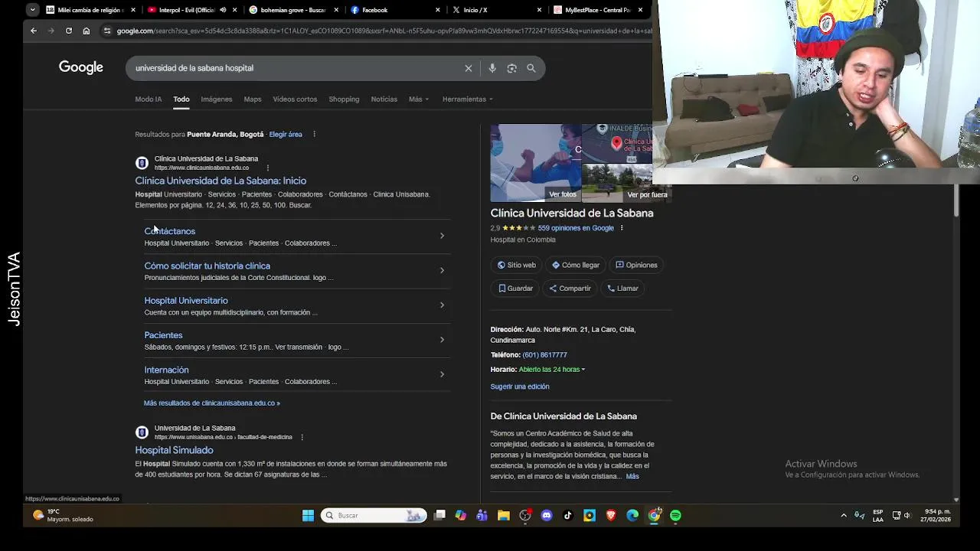Expand the Hospital Universitario row chevron
The height and width of the screenshot is (551, 980).
[442, 305]
